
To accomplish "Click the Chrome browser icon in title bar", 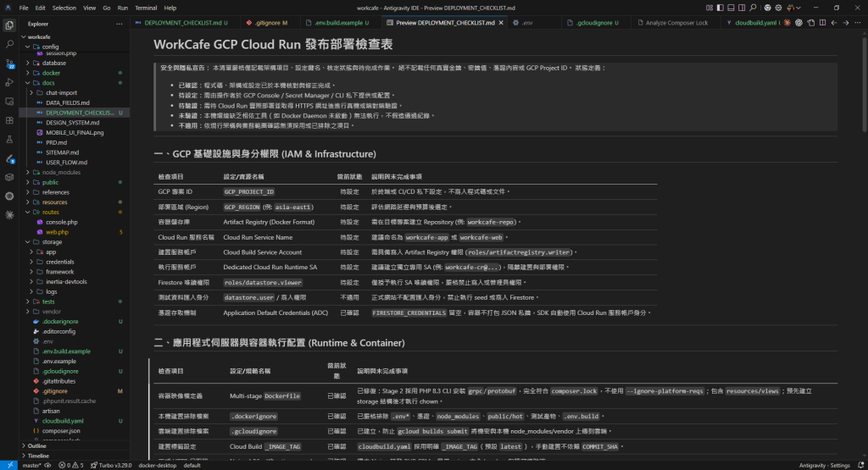I will pos(767,8).
